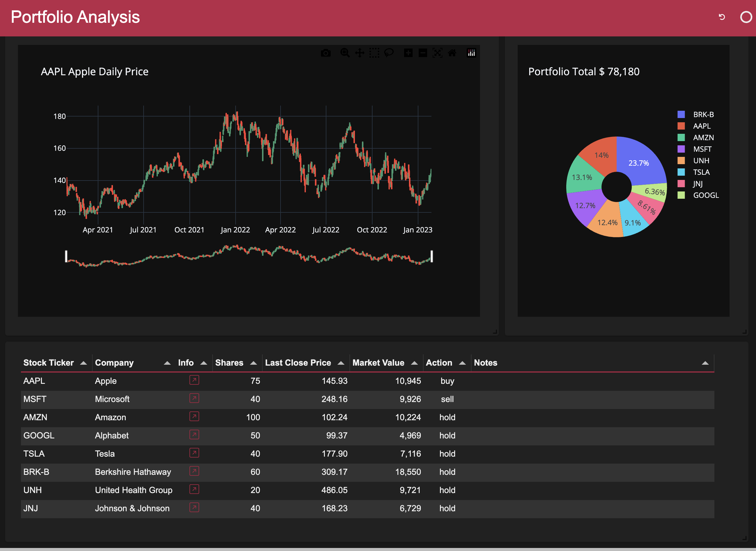Hide TSLA slice via the legend
Image resolution: width=756 pixels, height=551 pixels.
[x=701, y=172]
